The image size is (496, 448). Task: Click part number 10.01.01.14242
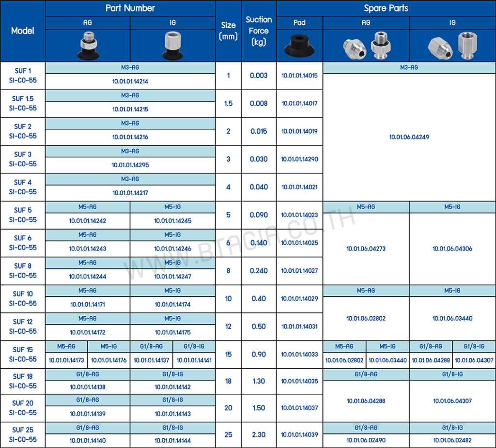pos(88,221)
